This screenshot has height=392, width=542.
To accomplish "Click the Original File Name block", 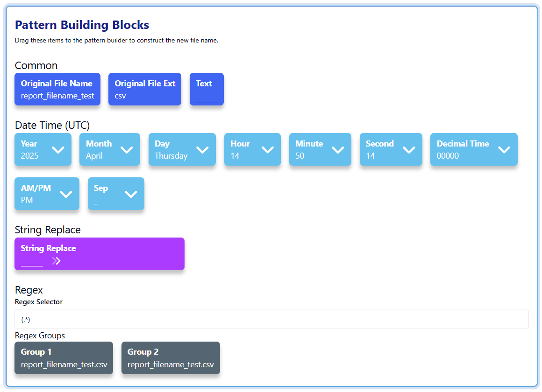I will 57,89.
